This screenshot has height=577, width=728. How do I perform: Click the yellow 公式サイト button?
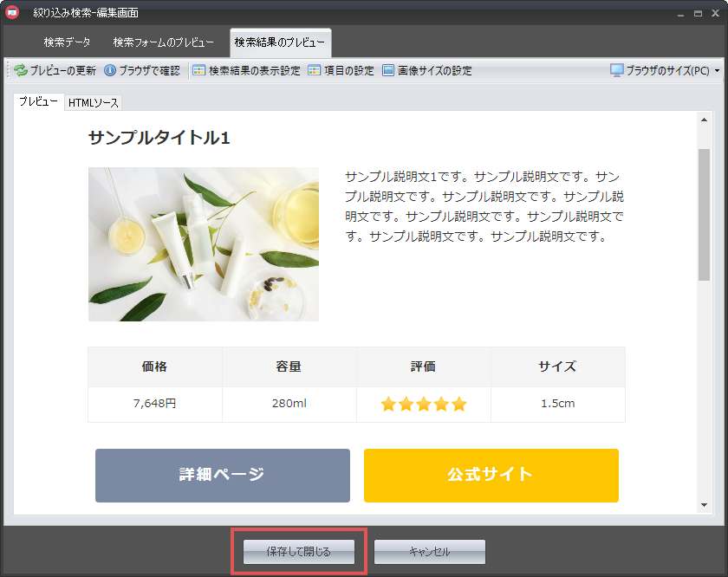point(491,475)
